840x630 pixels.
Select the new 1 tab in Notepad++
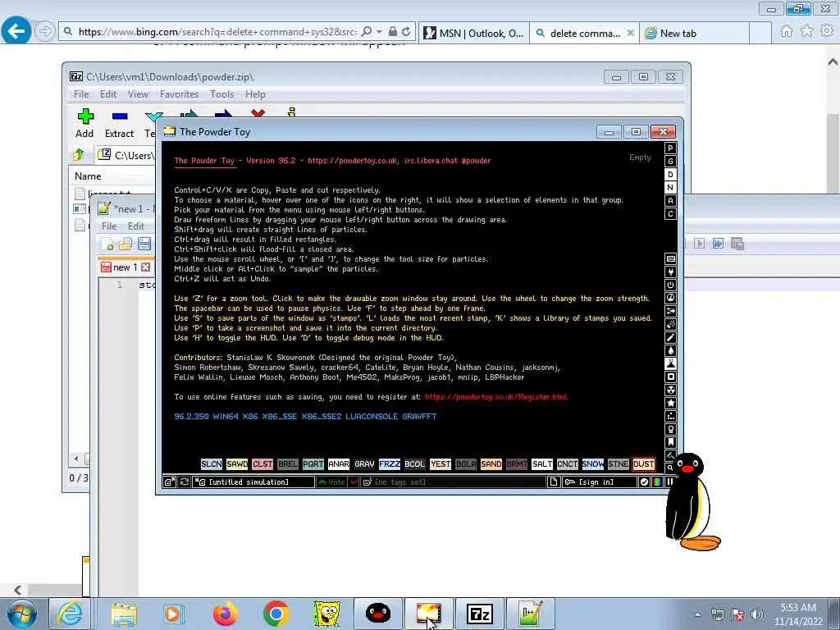126,267
